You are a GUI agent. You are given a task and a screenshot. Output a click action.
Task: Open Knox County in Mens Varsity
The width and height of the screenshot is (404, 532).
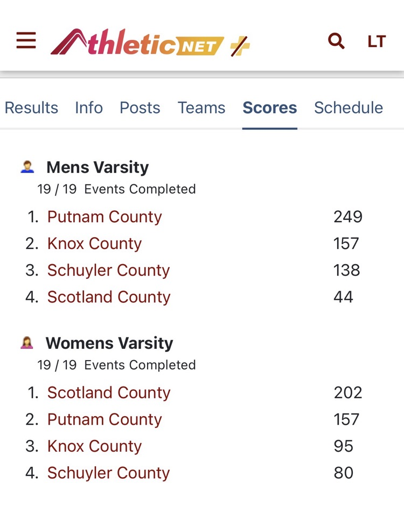coord(94,244)
